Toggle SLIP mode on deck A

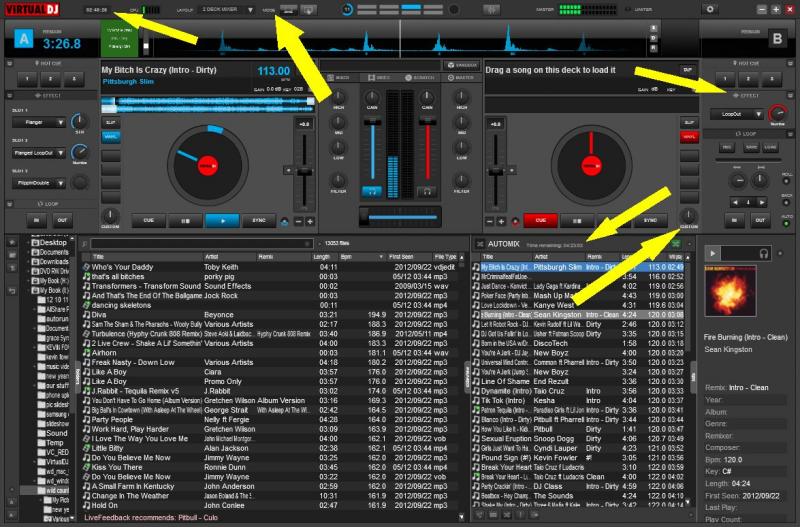pos(111,122)
